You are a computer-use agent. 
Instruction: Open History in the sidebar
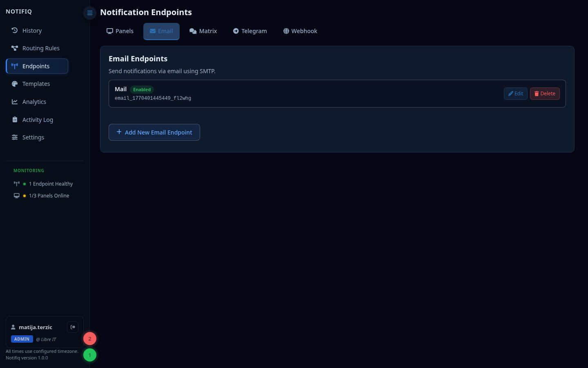coord(37,31)
